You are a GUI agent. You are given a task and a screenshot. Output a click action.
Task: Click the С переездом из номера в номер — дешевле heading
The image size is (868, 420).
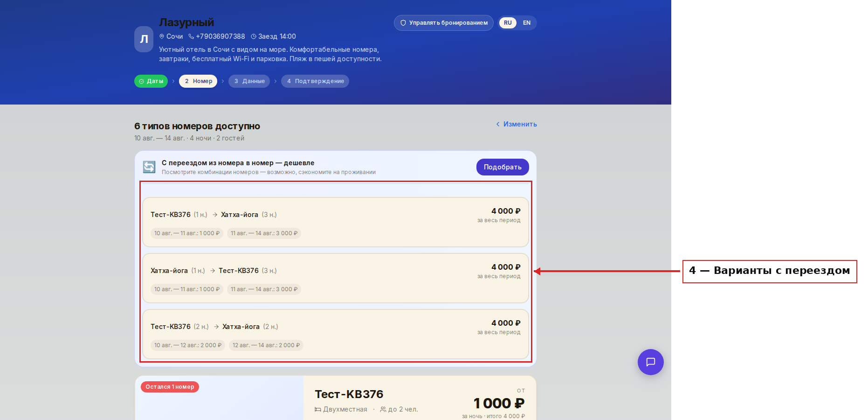[x=238, y=163]
